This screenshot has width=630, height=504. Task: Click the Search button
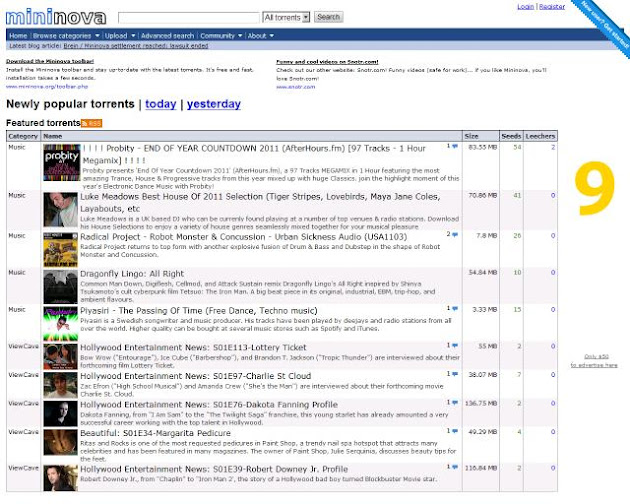(x=328, y=17)
